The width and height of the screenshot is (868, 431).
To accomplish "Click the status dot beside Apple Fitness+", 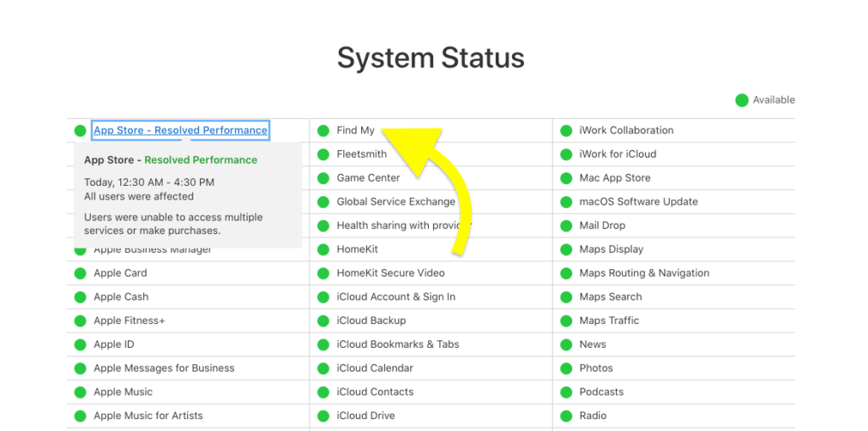I will pyautogui.click(x=81, y=322).
